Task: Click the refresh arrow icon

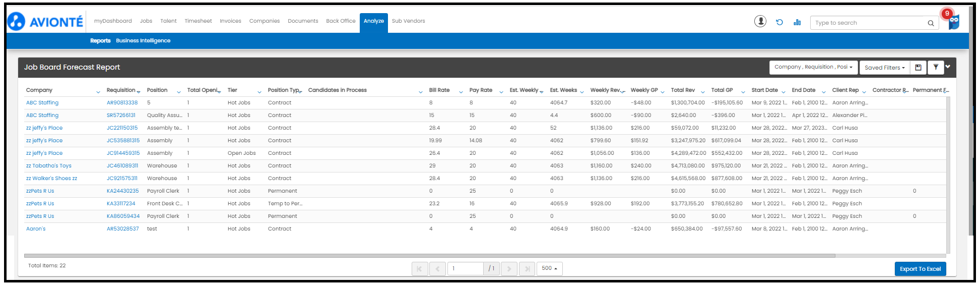Action: [x=779, y=22]
